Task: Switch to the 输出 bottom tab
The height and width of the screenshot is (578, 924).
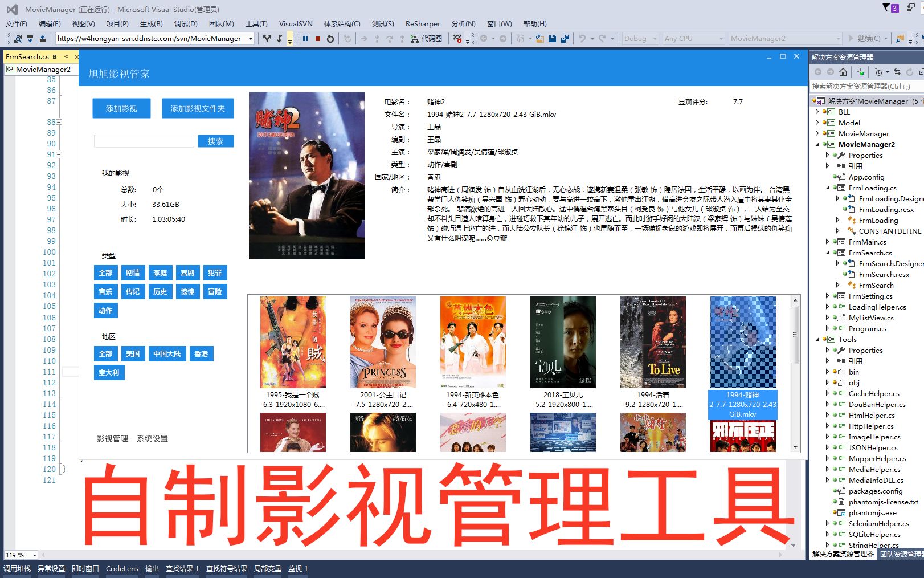Action: click(x=152, y=569)
